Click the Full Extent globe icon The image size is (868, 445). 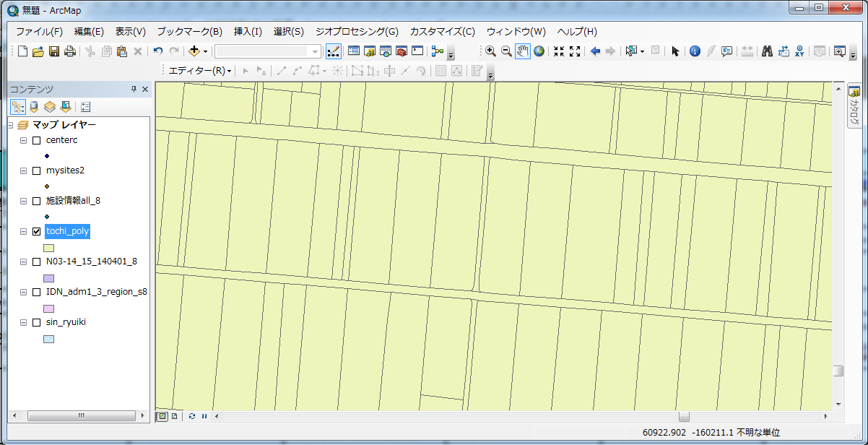coord(539,51)
